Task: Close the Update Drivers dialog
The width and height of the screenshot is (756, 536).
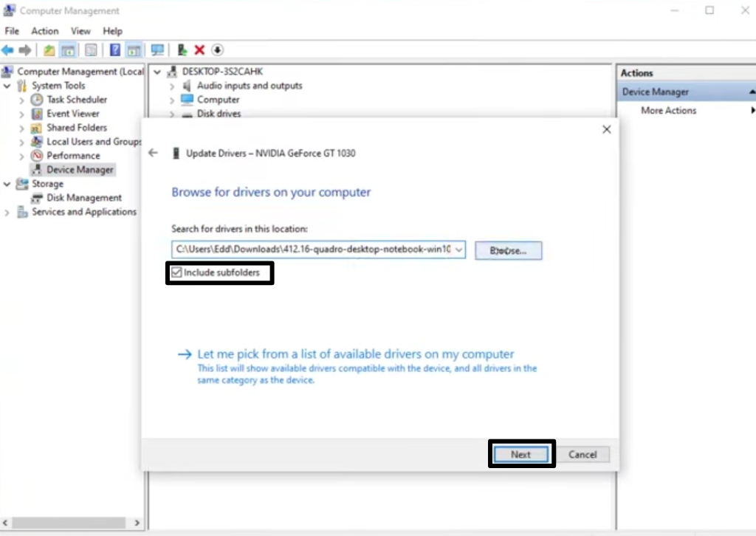Action: (607, 129)
